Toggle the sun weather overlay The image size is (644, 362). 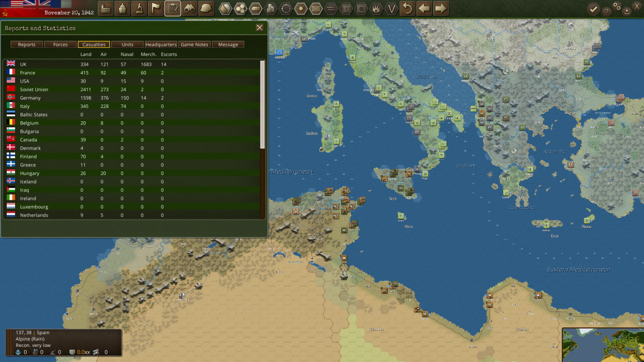click(301, 8)
